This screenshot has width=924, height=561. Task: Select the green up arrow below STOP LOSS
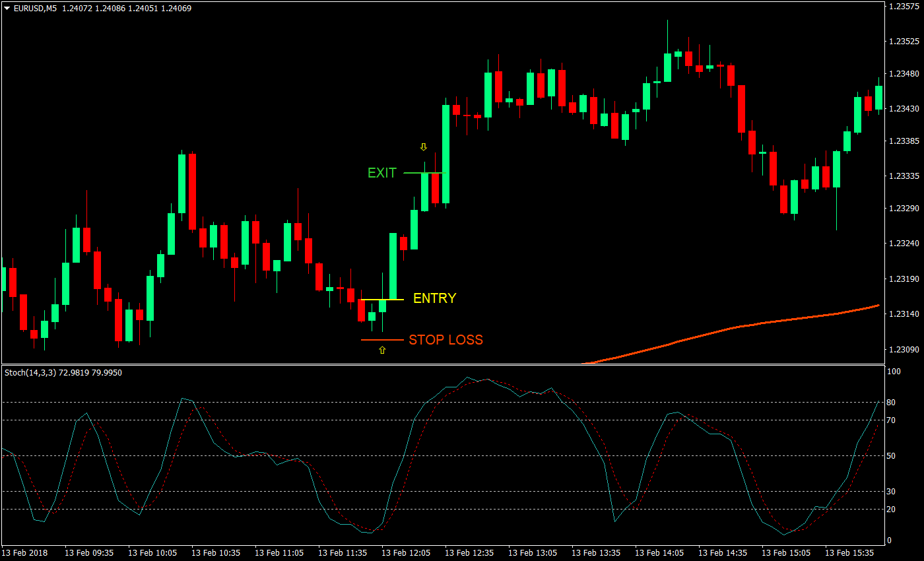tap(381, 350)
